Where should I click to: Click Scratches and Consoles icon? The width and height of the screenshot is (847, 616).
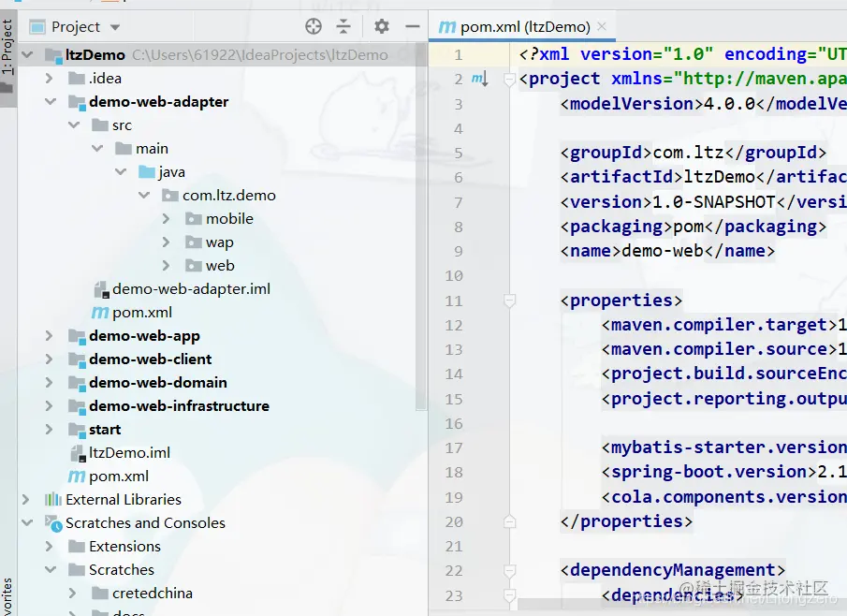(x=53, y=523)
